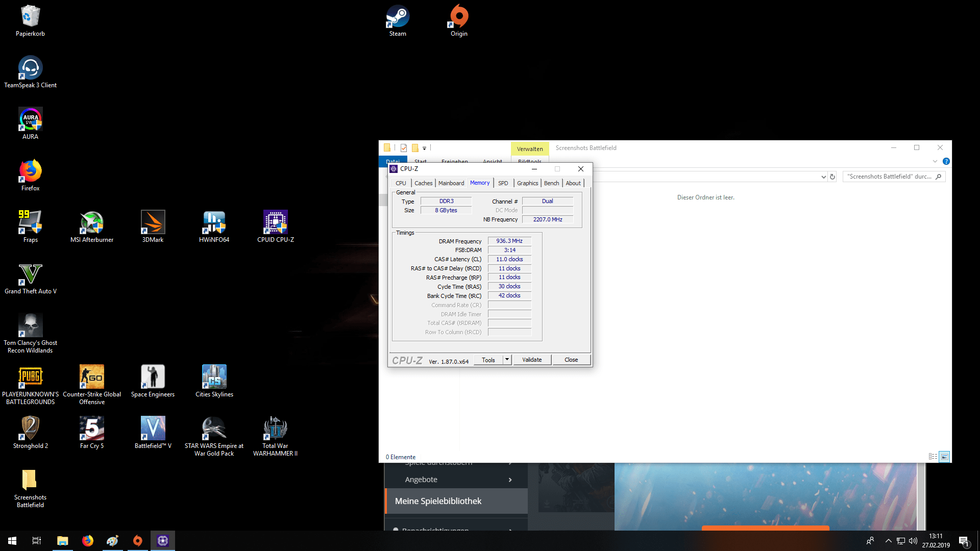Image resolution: width=980 pixels, height=551 pixels.
Task: Switch to CPU-Z on the taskbar
Action: coord(163,541)
